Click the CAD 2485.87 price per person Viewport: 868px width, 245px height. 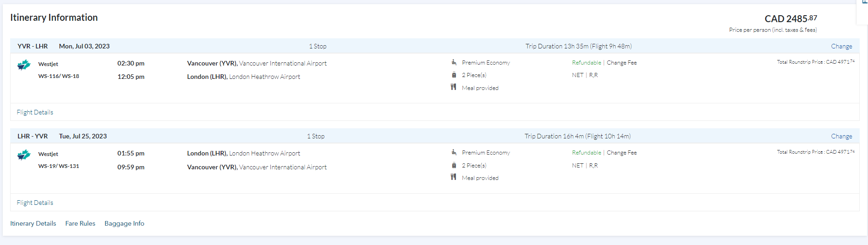(x=790, y=19)
